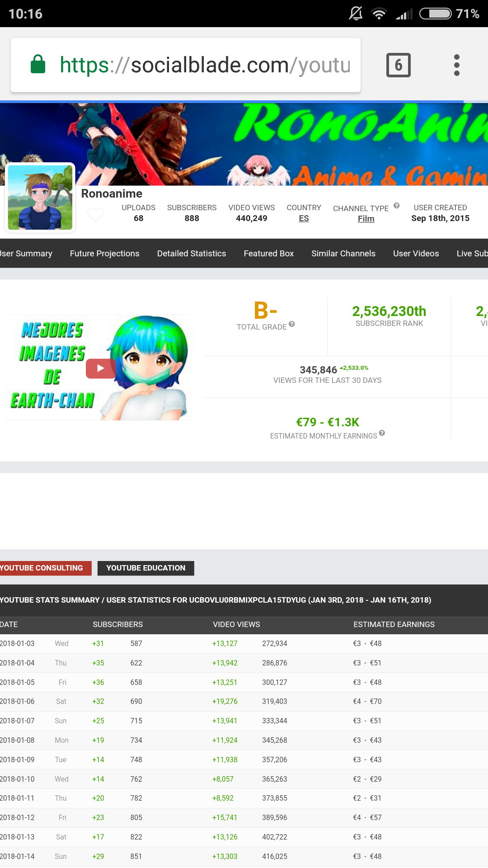Tap the 2018-01-08 Mon date row

[244, 740]
